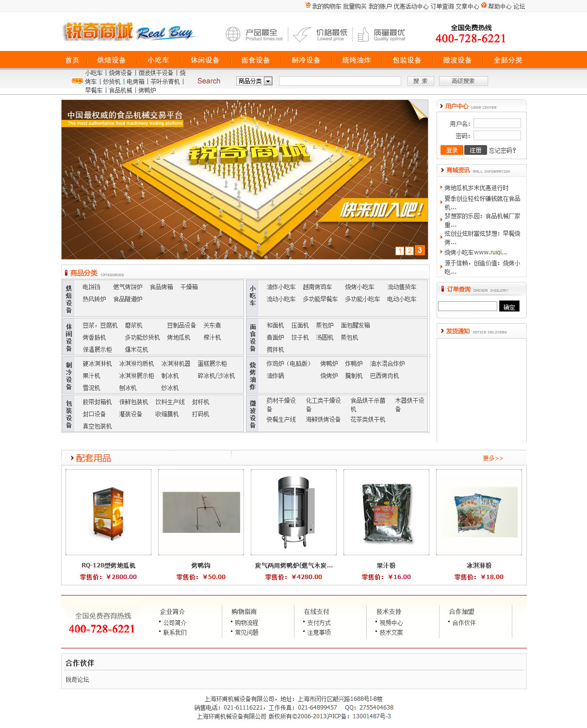587x728 pixels.
Task: Click the 炒货机 tag link
Action: 112,82
